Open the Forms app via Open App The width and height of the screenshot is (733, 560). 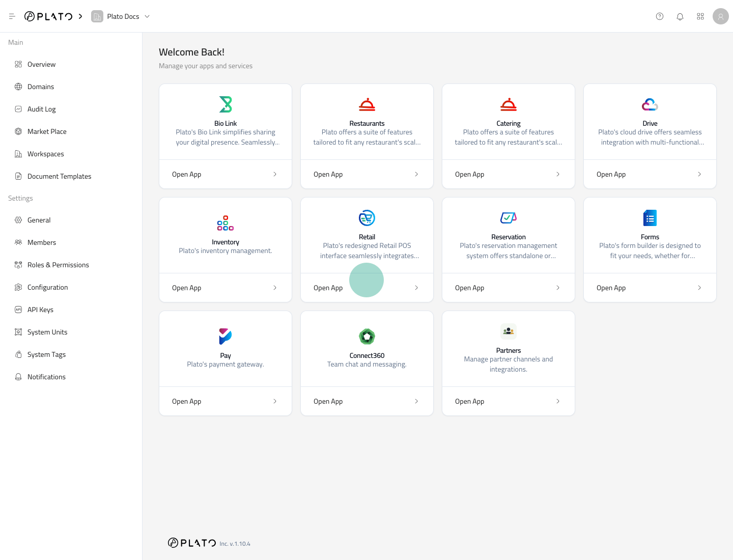(650, 288)
